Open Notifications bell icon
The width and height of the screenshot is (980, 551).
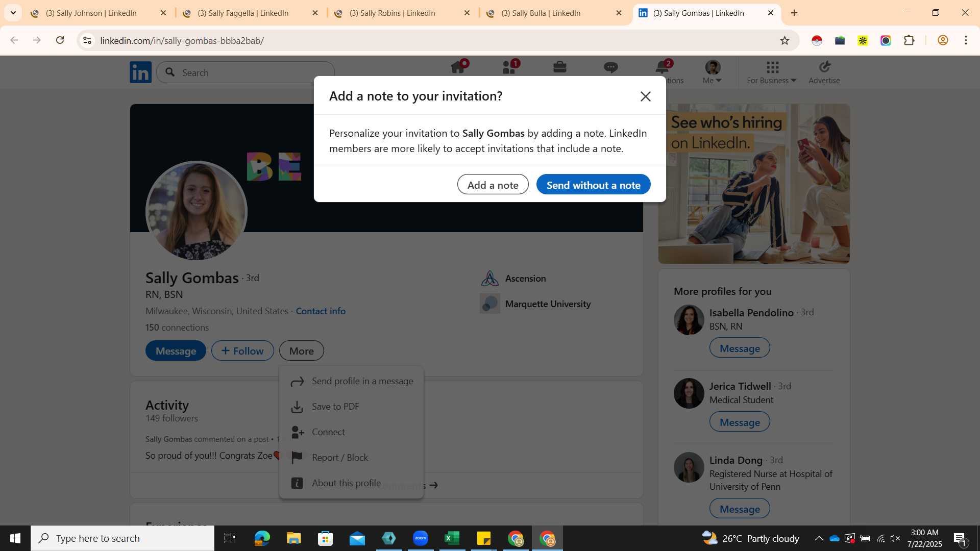point(663,67)
